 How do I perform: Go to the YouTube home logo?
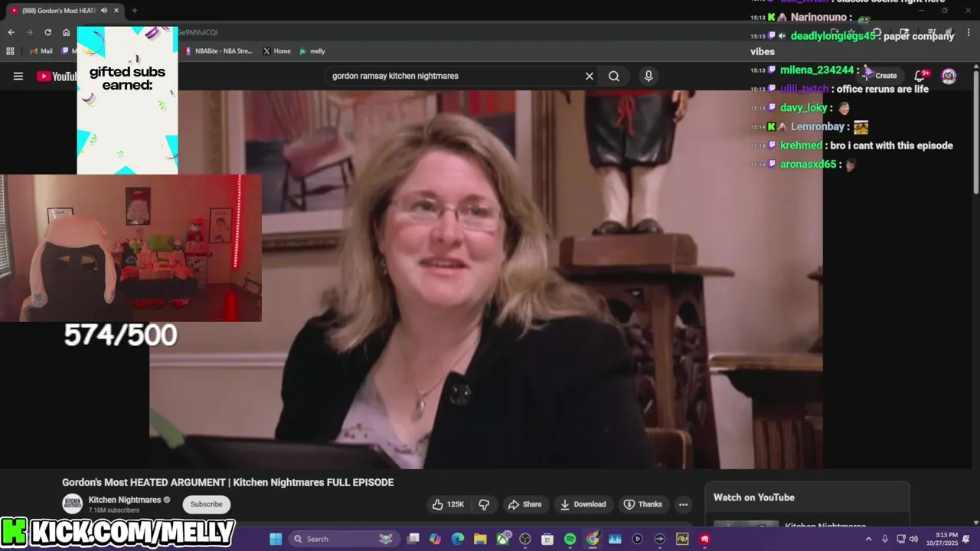tap(56, 76)
